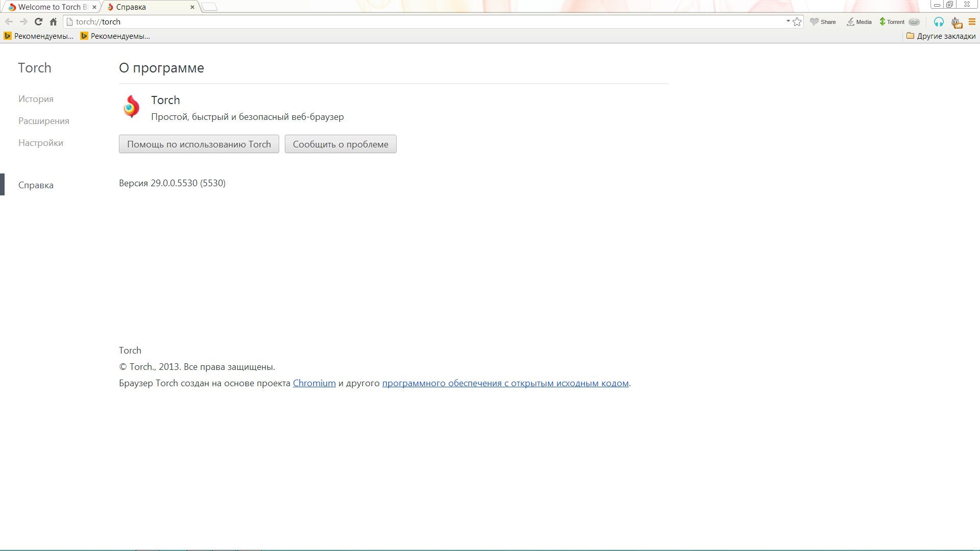980x551 pixels.
Task: Open a new tab
Action: point(209,7)
